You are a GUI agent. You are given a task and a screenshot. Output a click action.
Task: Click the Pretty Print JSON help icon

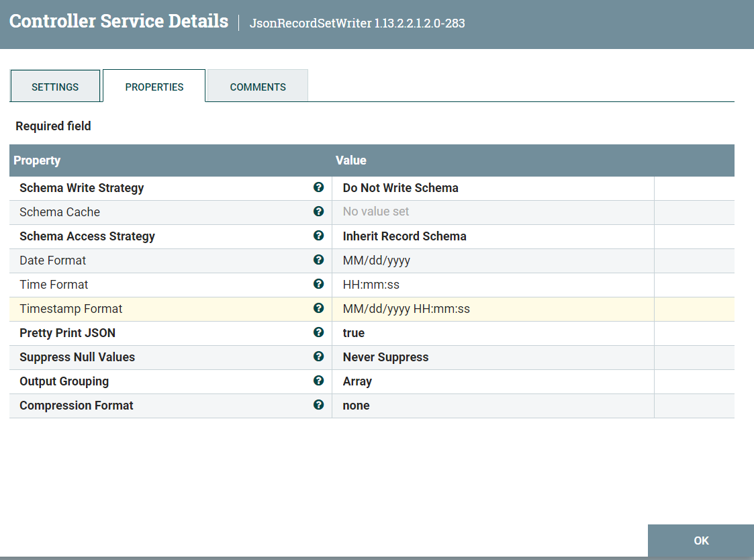318,332
